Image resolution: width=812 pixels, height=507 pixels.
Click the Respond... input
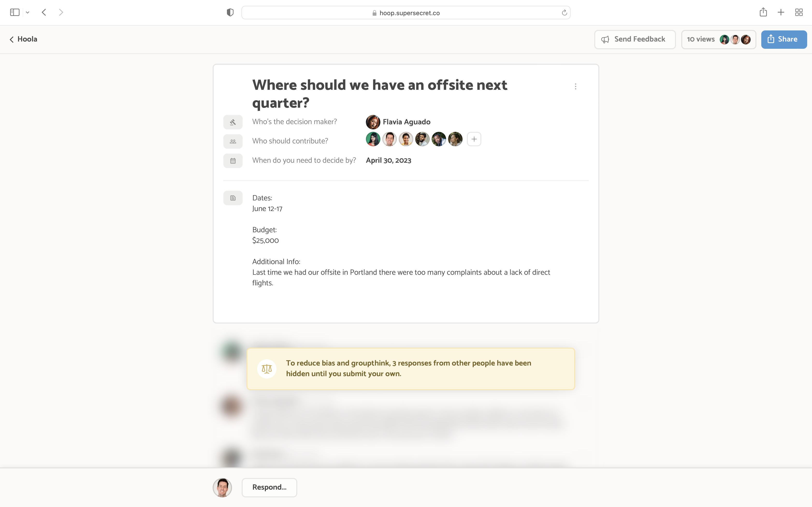(269, 487)
